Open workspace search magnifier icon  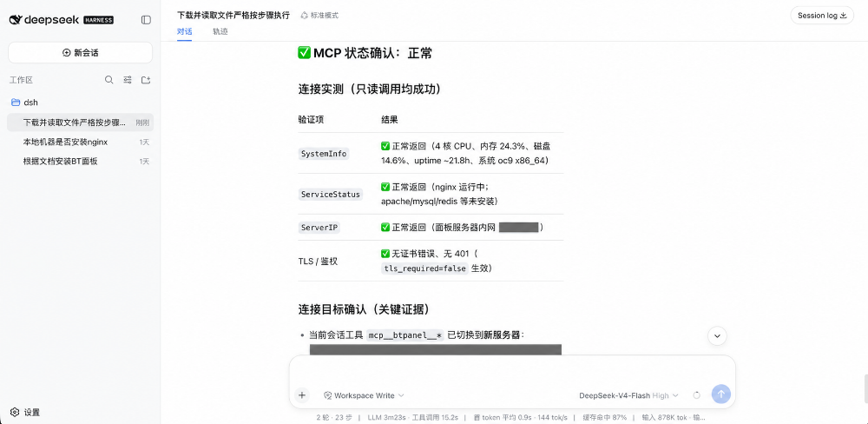tap(109, 80)
